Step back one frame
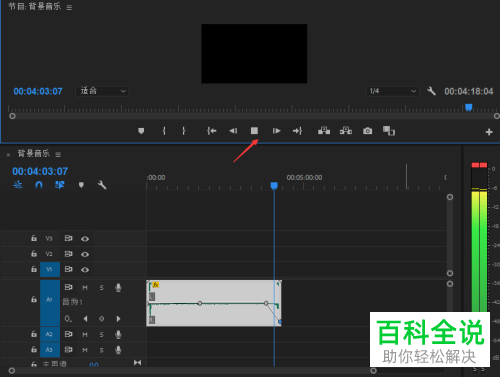Image resolution: width=500 pixels, height=377 pixels. tap(233, 131)
